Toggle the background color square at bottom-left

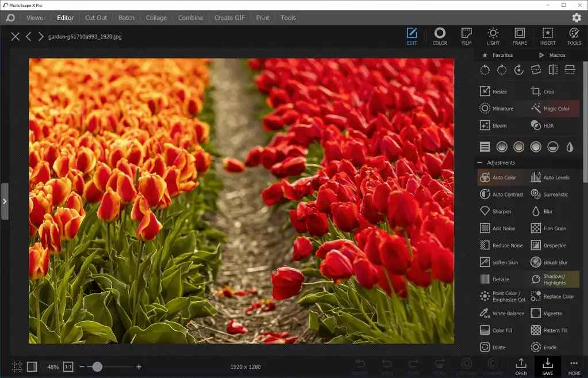[32, 366]
